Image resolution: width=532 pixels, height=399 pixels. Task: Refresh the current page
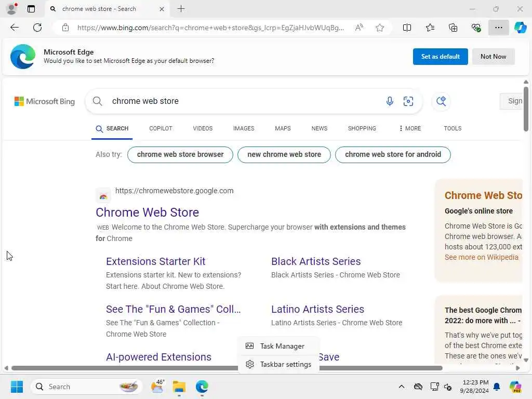coord(37,28)
